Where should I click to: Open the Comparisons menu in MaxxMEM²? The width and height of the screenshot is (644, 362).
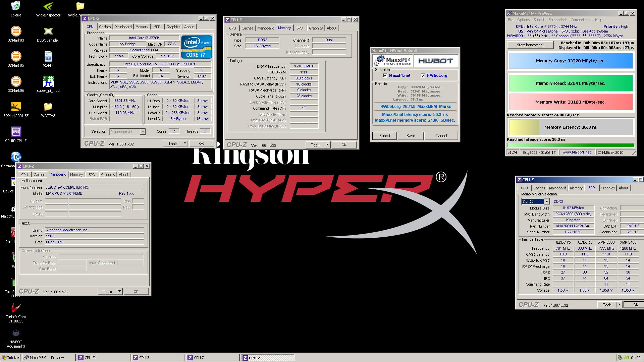pyautogui.click(x=581, y=20)
